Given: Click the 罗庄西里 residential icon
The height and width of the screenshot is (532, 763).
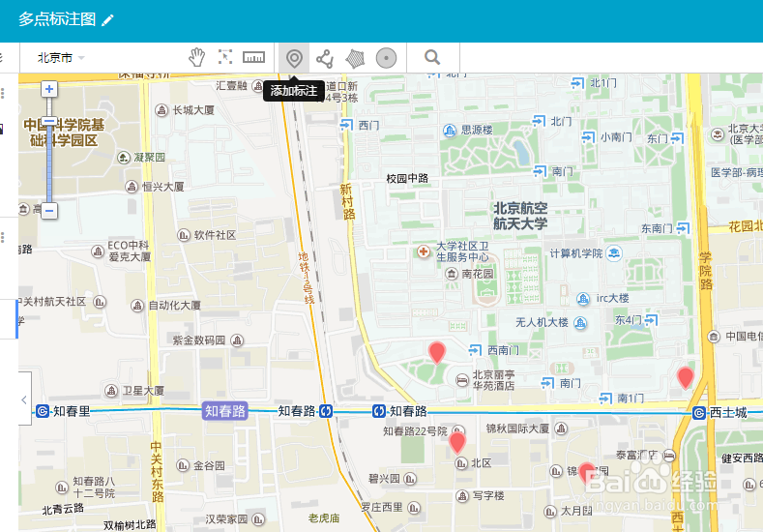Looking at the screenshot, I should pos(414,508).
